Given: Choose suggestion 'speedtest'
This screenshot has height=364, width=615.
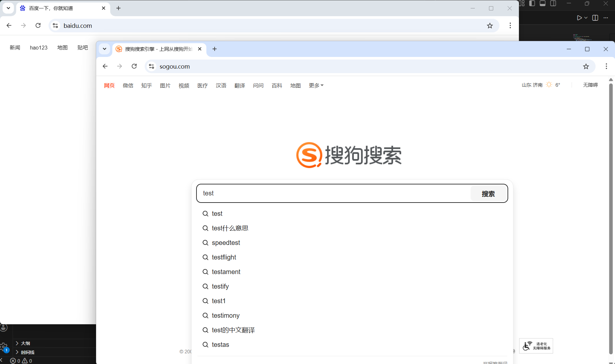Looking at the screenshot, I should click(x=226, y=243).
